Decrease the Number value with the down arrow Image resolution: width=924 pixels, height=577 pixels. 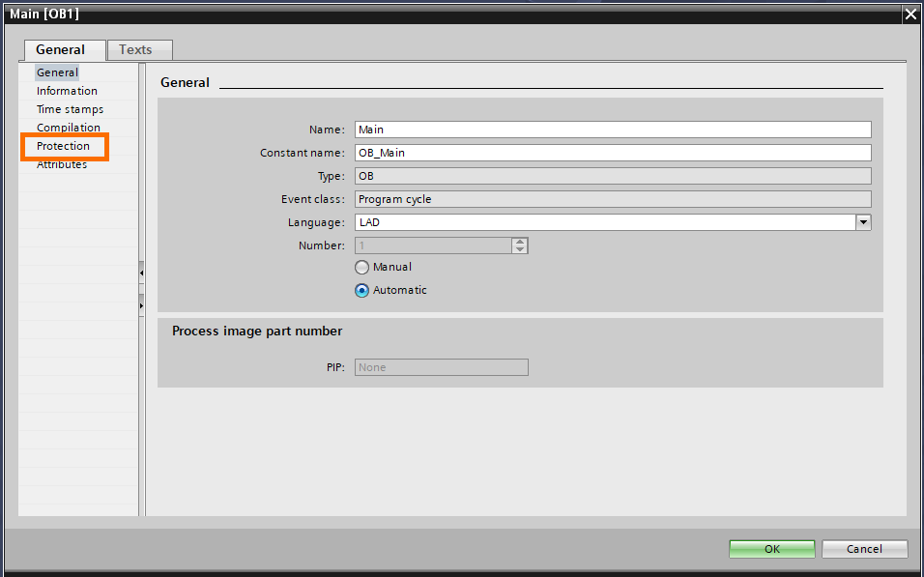[x=520, y=249]
